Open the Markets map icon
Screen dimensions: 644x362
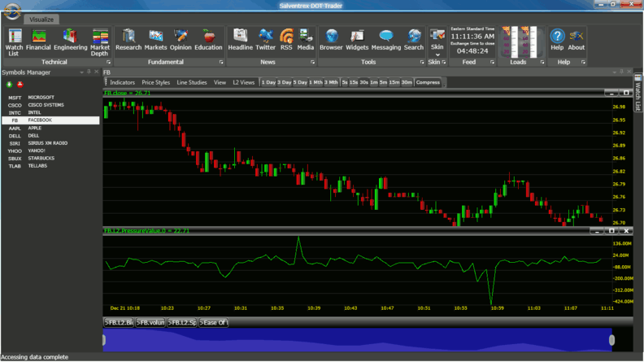(155, 40)
